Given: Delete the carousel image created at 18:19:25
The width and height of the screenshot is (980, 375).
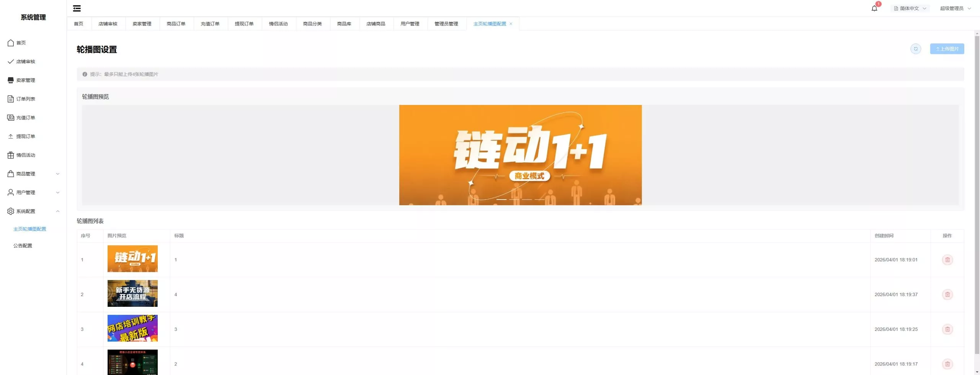Looking at the screenshot, I should tap(947, 329).
